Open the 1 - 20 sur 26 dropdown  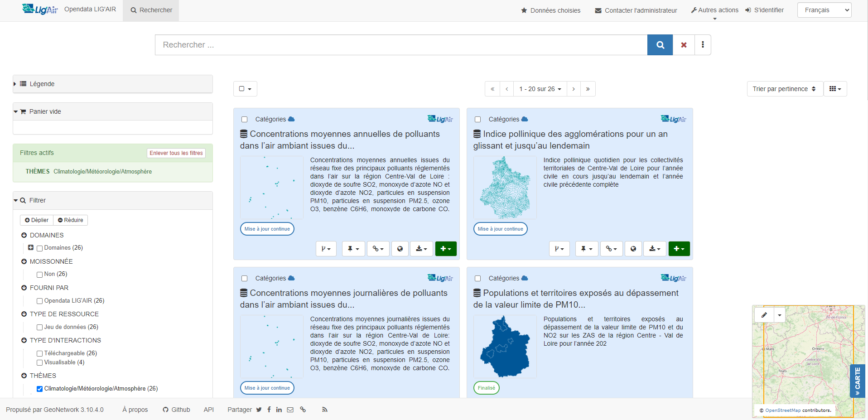pos(540,89)
